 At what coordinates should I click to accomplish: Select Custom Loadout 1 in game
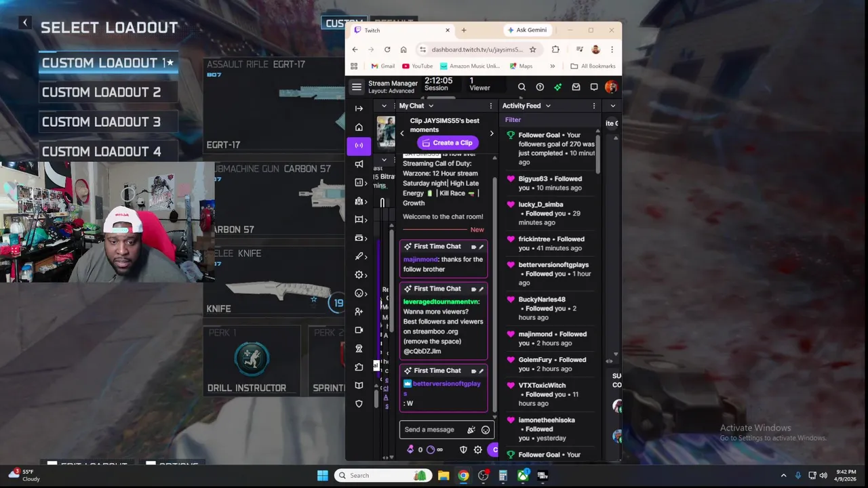[108, 63]
